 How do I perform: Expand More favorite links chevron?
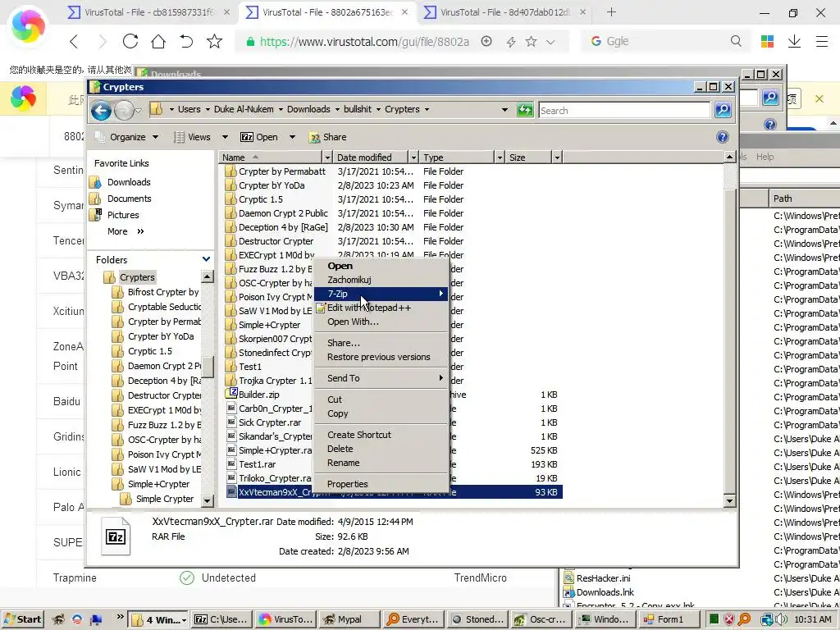(140, 231)
